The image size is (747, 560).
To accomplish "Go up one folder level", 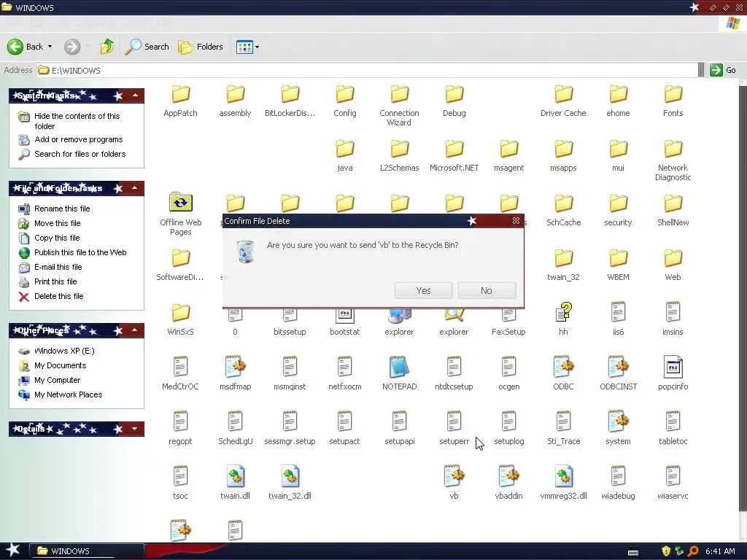I will (x=107, y=47).
